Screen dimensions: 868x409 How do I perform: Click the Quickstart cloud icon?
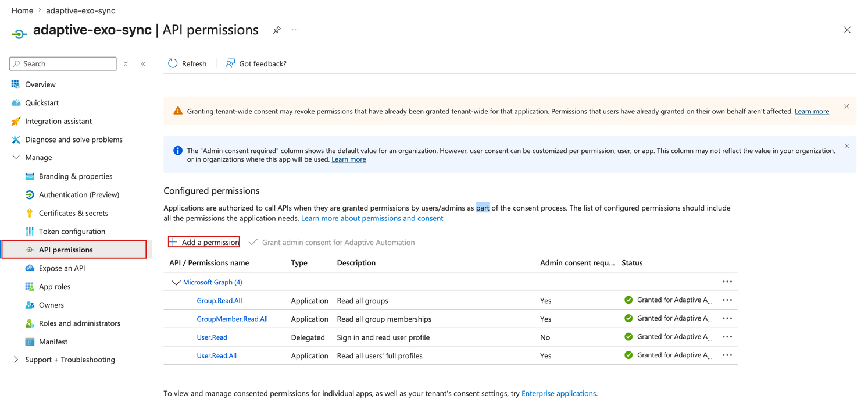tap(16, 103)
